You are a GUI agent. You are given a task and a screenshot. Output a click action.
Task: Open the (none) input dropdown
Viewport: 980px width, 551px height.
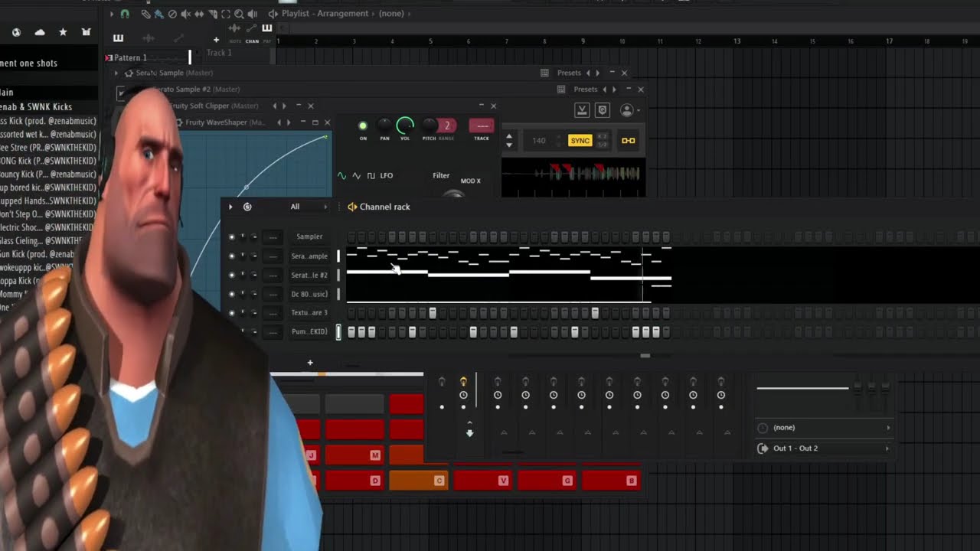coord(824,428)
